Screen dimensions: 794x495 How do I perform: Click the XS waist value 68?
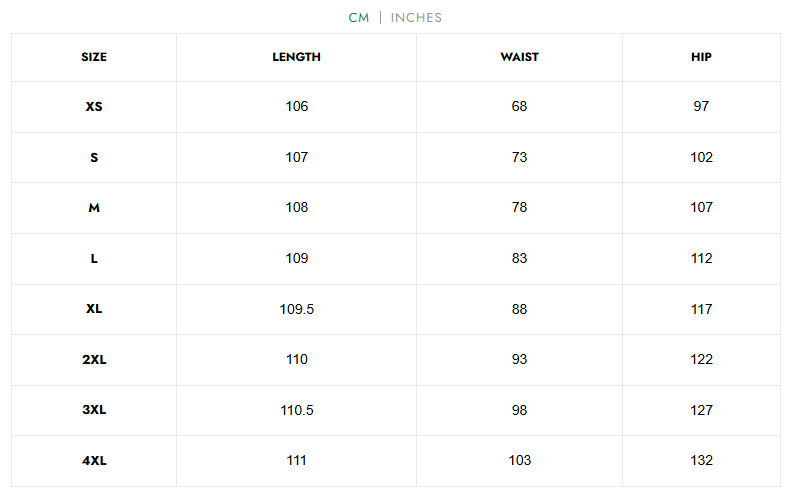pos(519,107)
